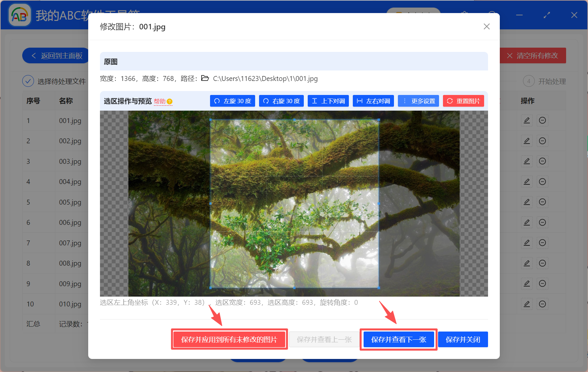This screenshot has height=372, width=588.
Task: Flip the image vertically with 上下对调
Action: click(x=328, y=101)
